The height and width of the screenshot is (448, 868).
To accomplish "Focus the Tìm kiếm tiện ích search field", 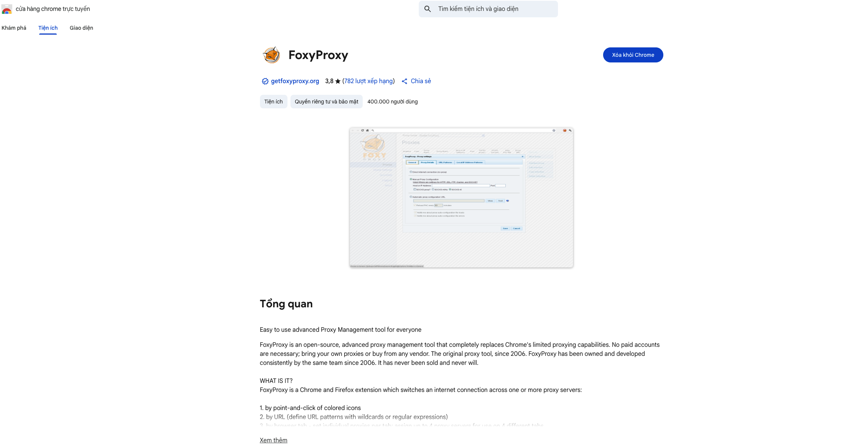I will pyautogui.click(x=493, y=9).
